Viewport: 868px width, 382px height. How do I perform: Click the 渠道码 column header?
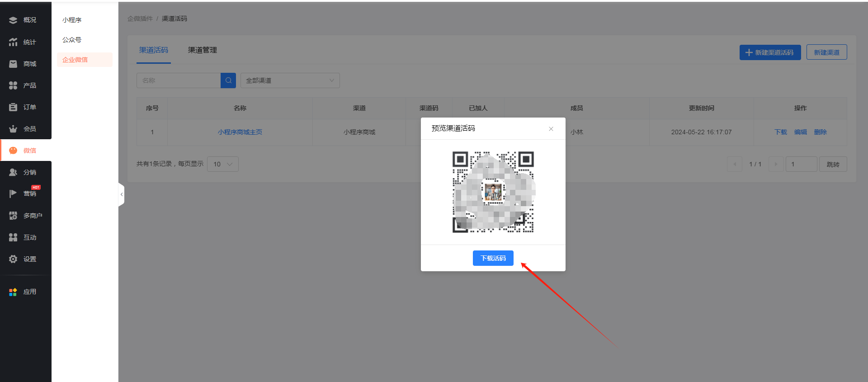pyautogui.click(x=429, y=108)
